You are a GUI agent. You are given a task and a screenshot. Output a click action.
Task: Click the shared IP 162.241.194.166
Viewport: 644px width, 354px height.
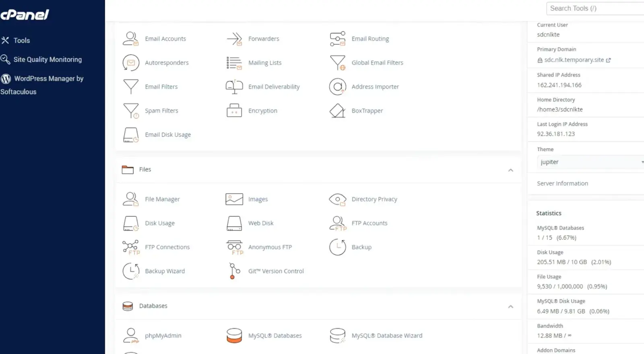(x=559, y=85)
